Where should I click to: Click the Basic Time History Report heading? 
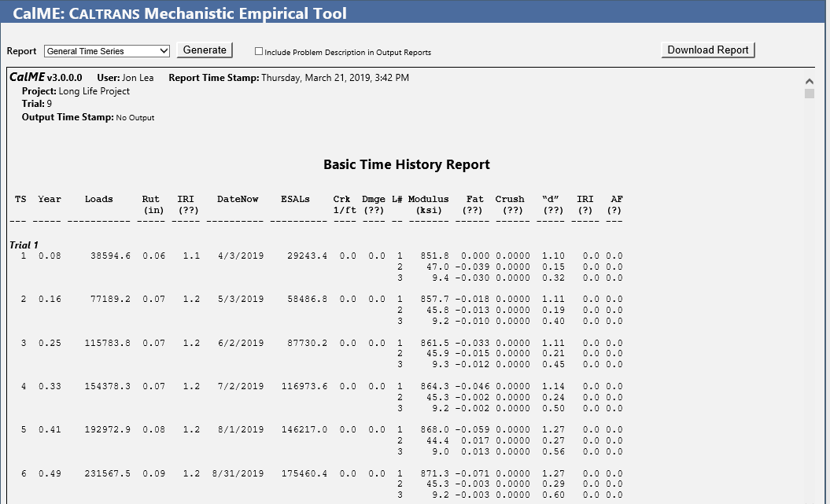point(406,165)
